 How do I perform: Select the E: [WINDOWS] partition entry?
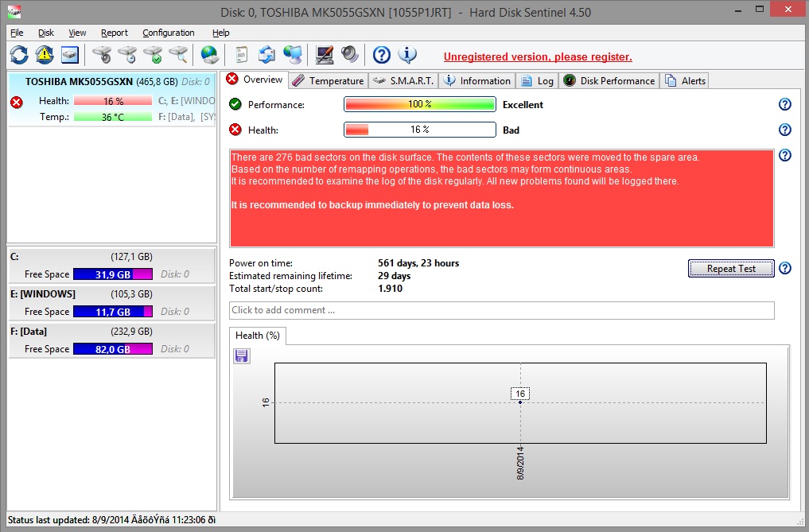coord(112,303)
